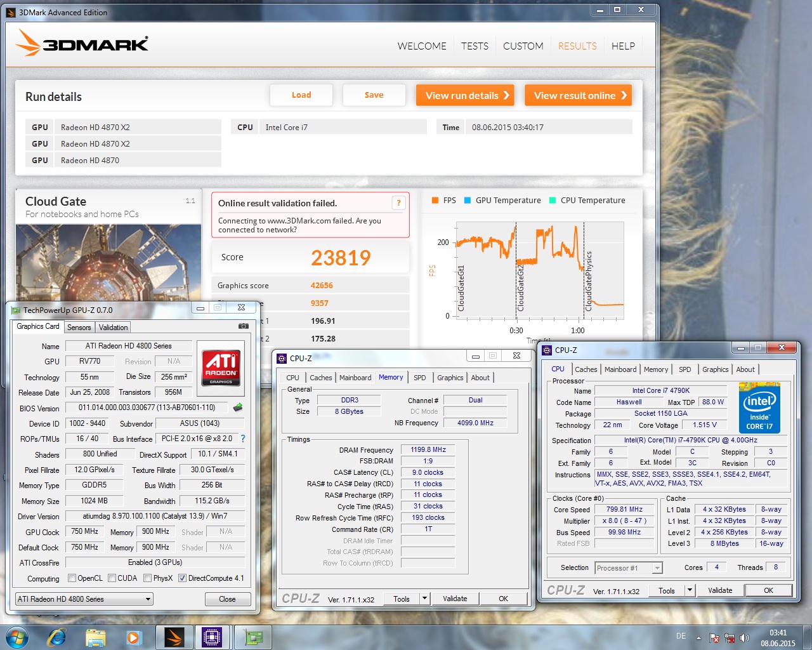This screenshot has width=812, height=650.
Task: Switch to 3DMark taskbar button
Action: coord(174,637)
